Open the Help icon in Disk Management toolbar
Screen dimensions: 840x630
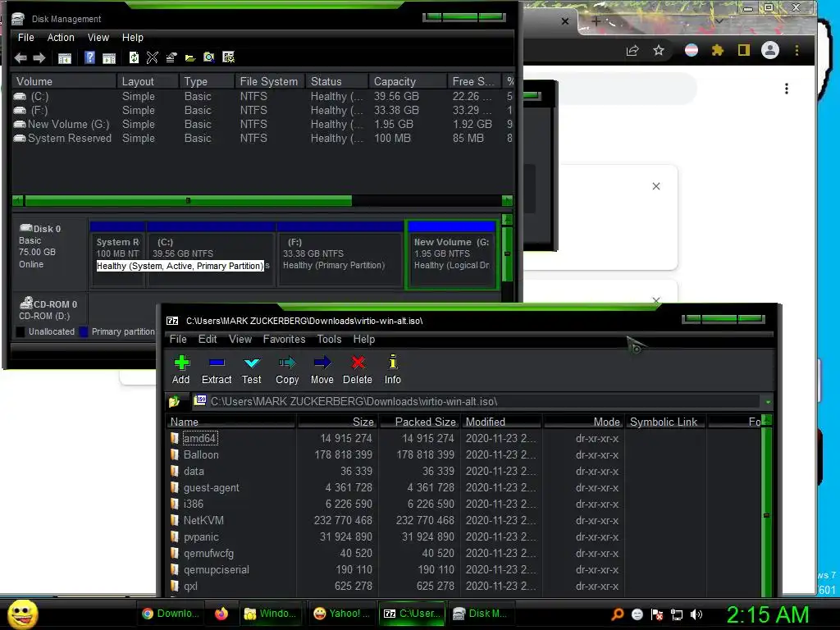[x=89, y=57]
